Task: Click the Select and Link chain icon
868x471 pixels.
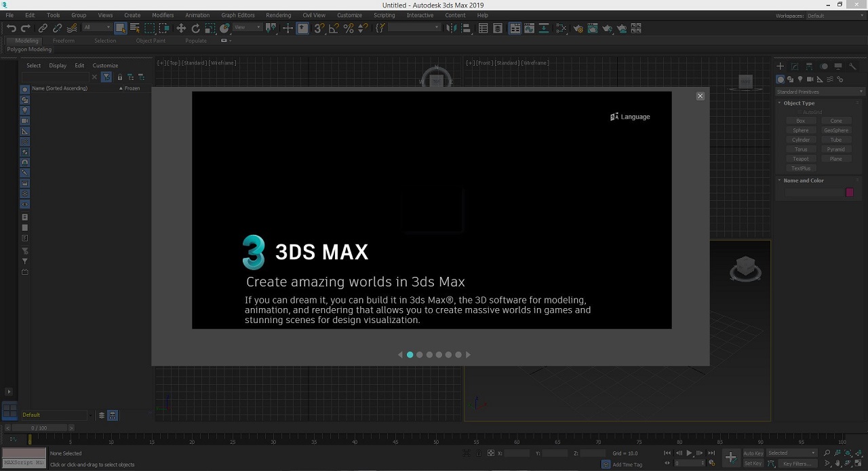Action: 43,29
